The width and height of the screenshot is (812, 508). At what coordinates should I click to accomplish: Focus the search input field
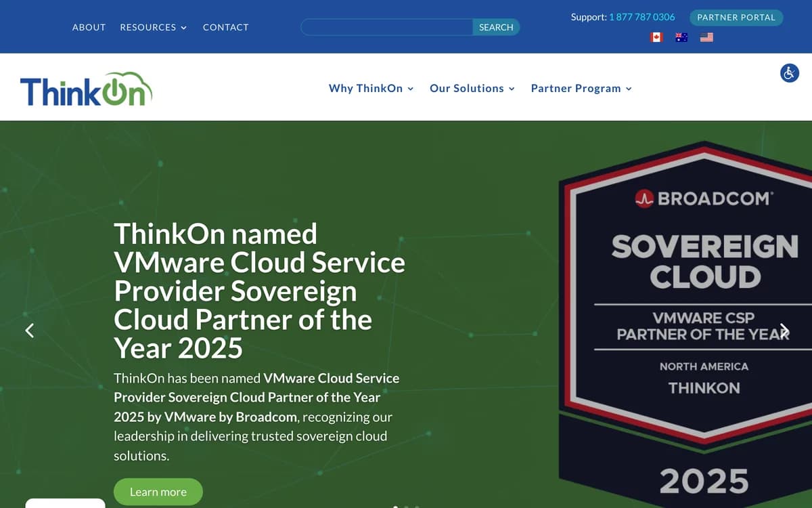tap(386, 27)
